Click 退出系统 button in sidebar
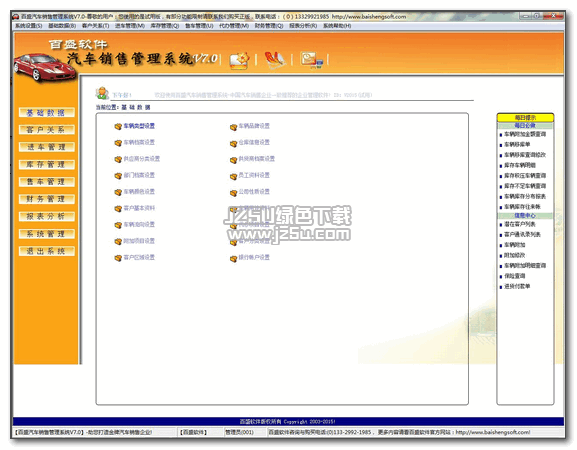The height and width of the screenshot is (450, 577). (46, 251)
